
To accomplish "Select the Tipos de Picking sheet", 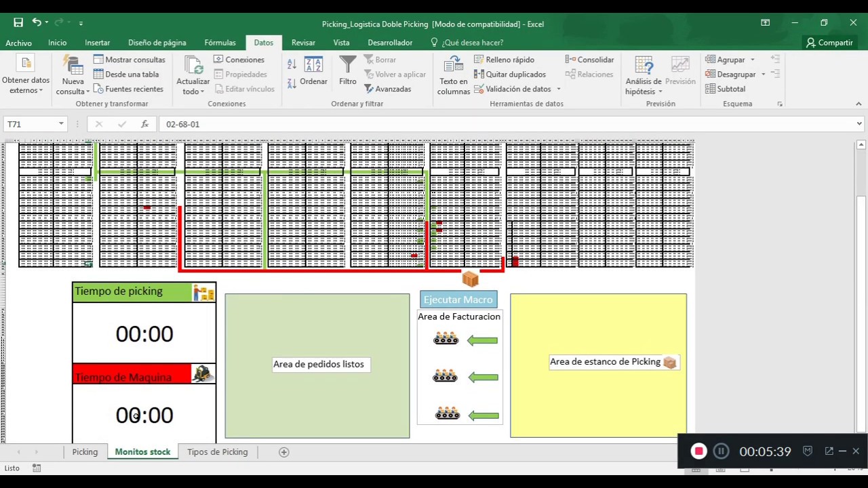I will tap(218, 452).
